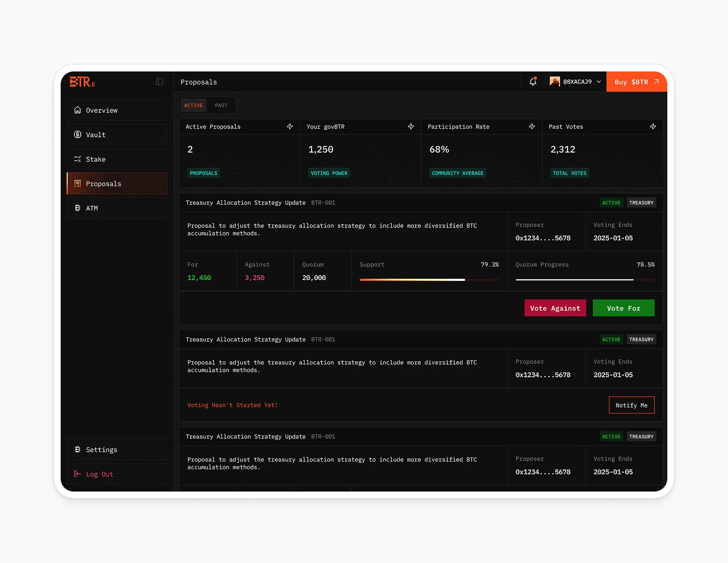The height and width of the screenshot is (563, 728).
Task: Toggle the sidebar collapse control
Action: point(159,81)
